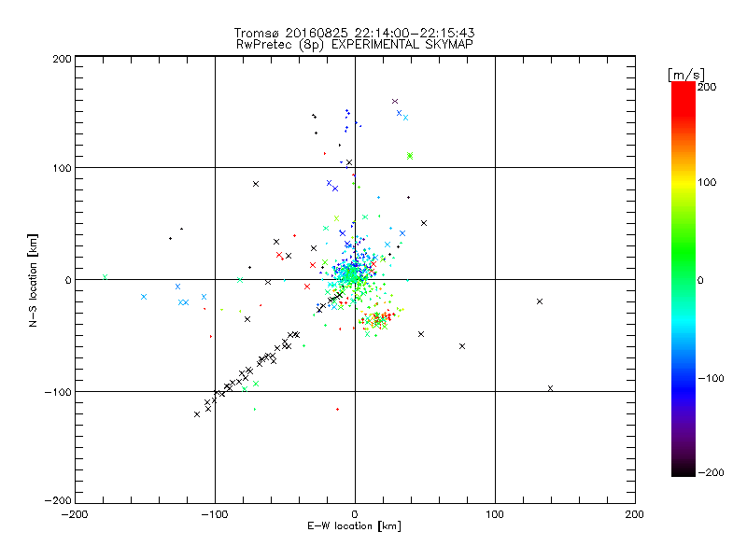Click the E-W axis tick label "0"
This screenshot has width=747, height=560.
(x=355, y=515)
